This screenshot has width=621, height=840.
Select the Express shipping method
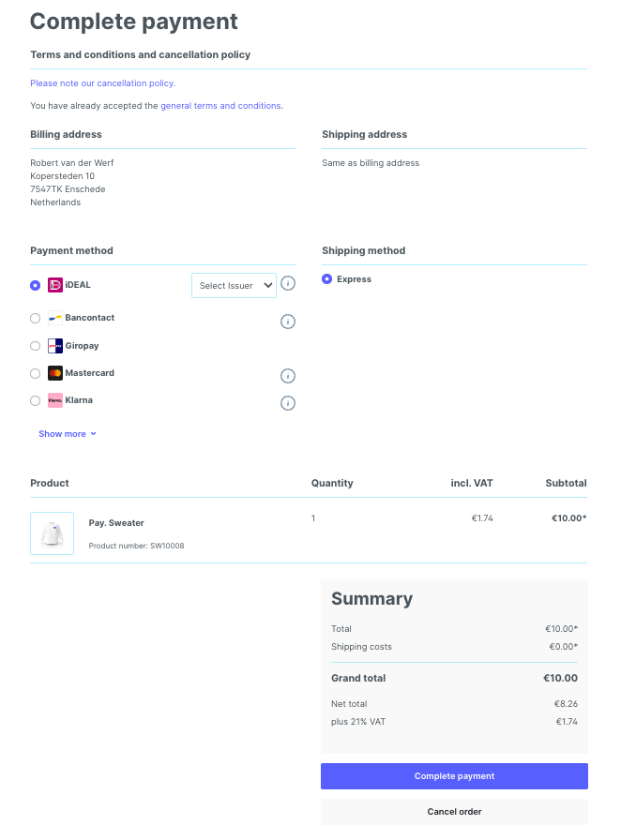click(x=326, y=278)
